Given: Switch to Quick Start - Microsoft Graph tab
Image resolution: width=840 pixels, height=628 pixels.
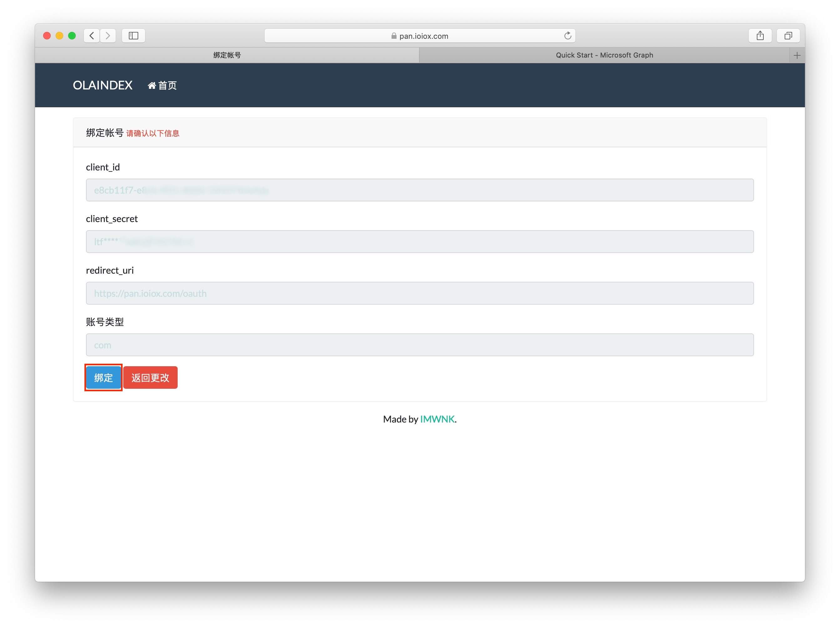Looking at the screenshot, I should tap(604, 55).
